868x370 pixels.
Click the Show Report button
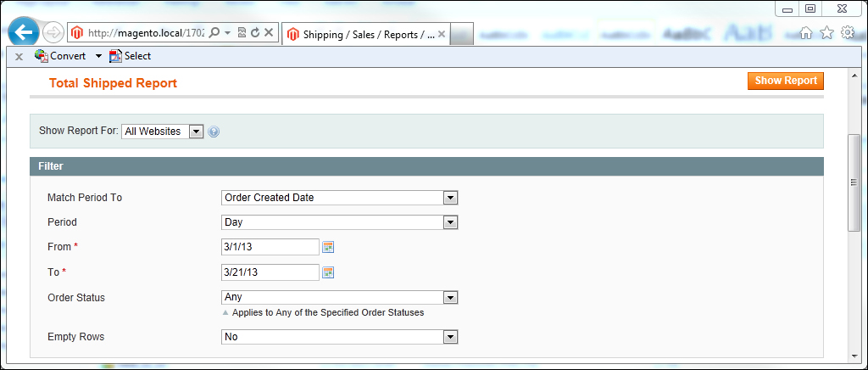(785, 81)
